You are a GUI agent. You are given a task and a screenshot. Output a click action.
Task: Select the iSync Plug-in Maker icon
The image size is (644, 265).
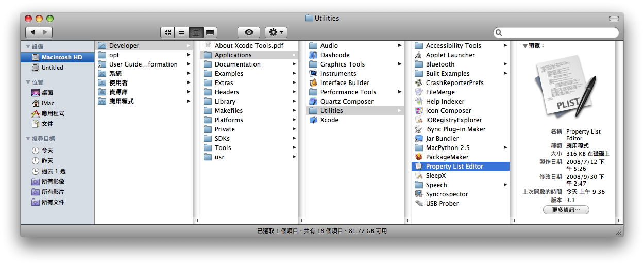(x=418, y=129)
